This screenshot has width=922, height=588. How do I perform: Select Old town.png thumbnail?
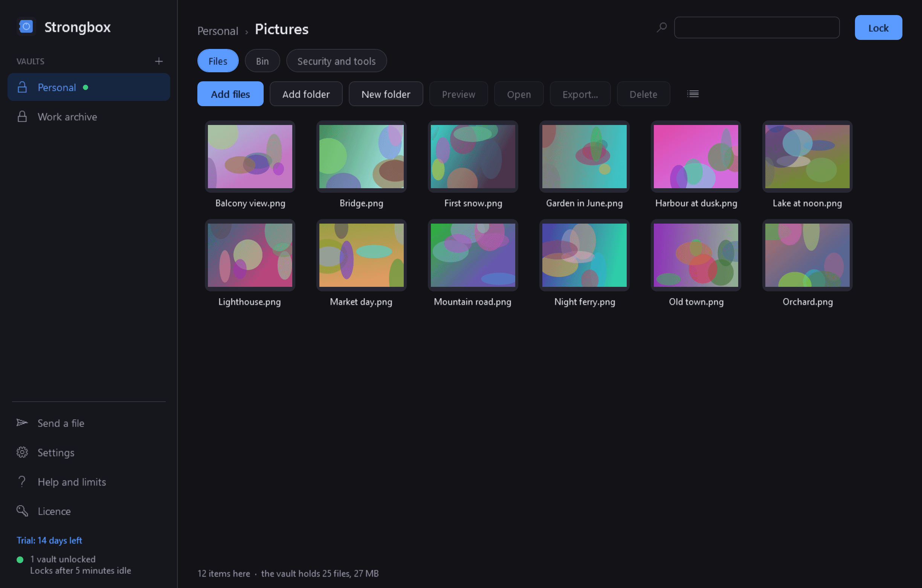coord(696,255)
